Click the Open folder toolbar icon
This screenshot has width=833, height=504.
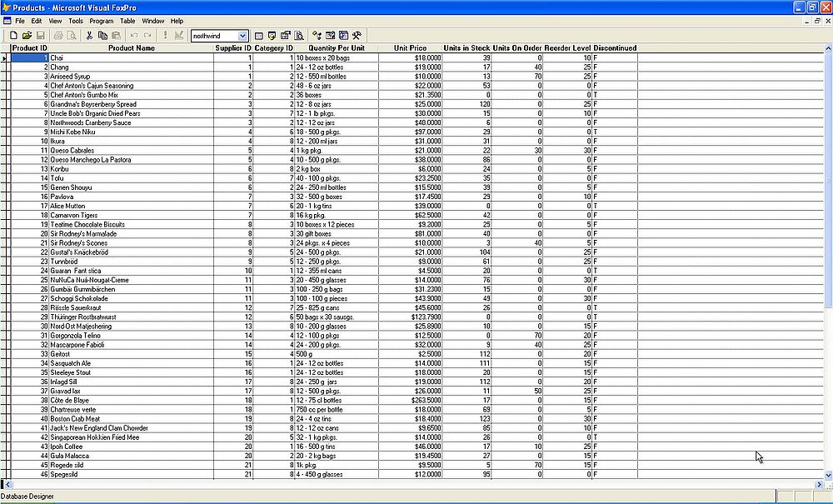27,36
